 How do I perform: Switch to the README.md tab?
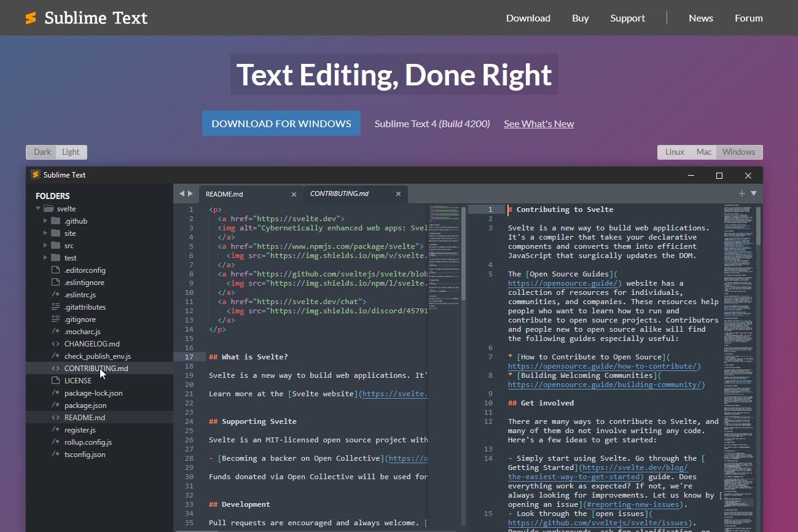[251, 194]
